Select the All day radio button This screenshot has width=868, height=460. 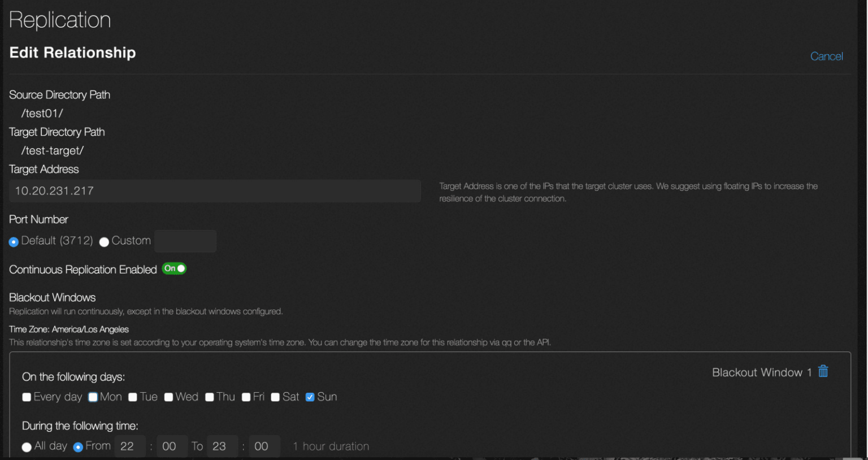tap(27, 446)
